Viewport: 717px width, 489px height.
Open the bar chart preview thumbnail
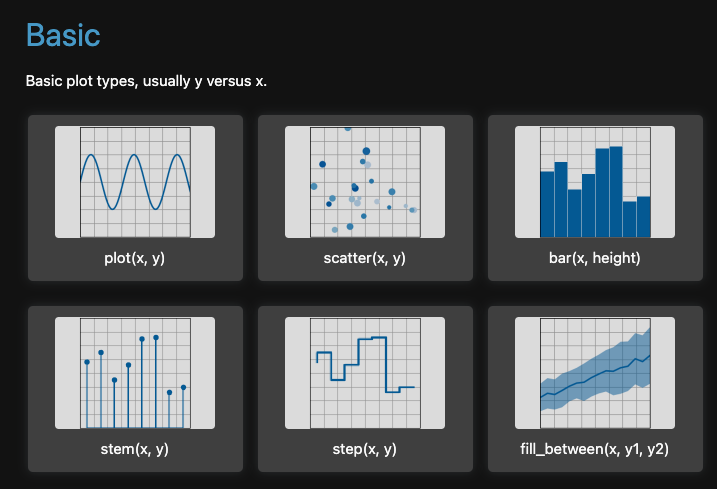pyautogui.click(x=595, y=182)
